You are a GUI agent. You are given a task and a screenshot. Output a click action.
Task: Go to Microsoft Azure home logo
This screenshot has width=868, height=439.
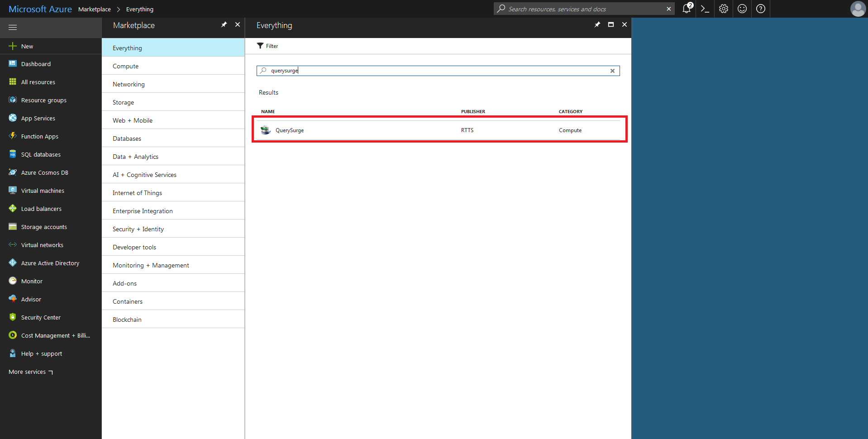coord(40,9)
